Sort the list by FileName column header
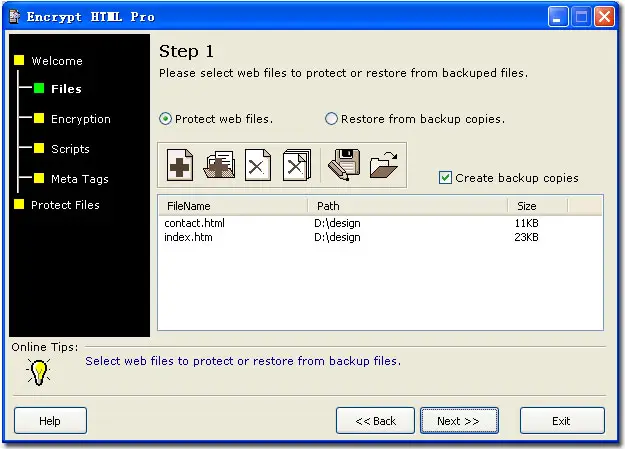625x449 pixels. click(233, 206)
